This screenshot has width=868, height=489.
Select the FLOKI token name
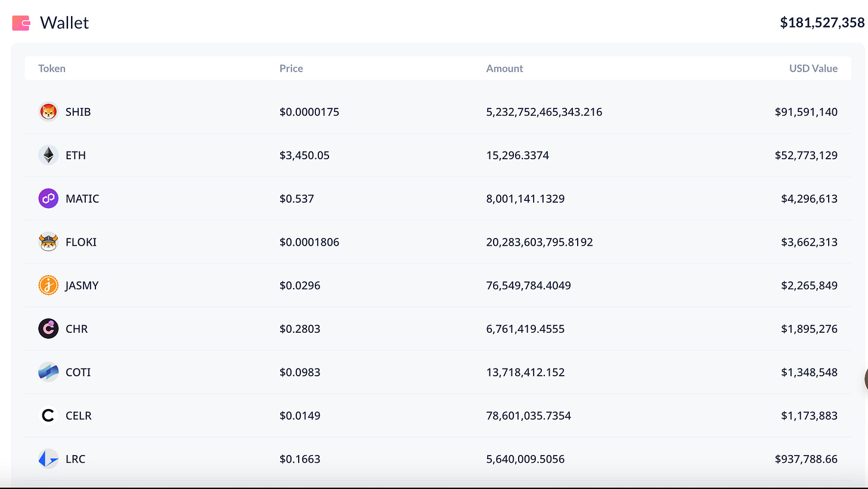(x=81, y=242)
